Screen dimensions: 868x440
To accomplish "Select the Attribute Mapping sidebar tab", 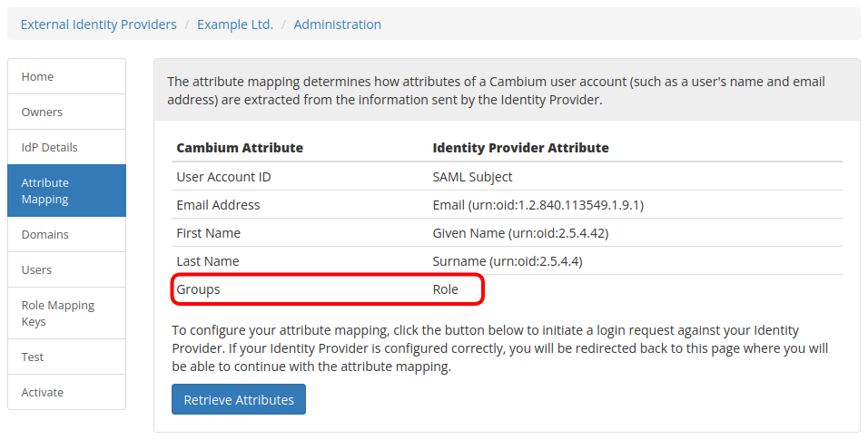I will 66,191.
